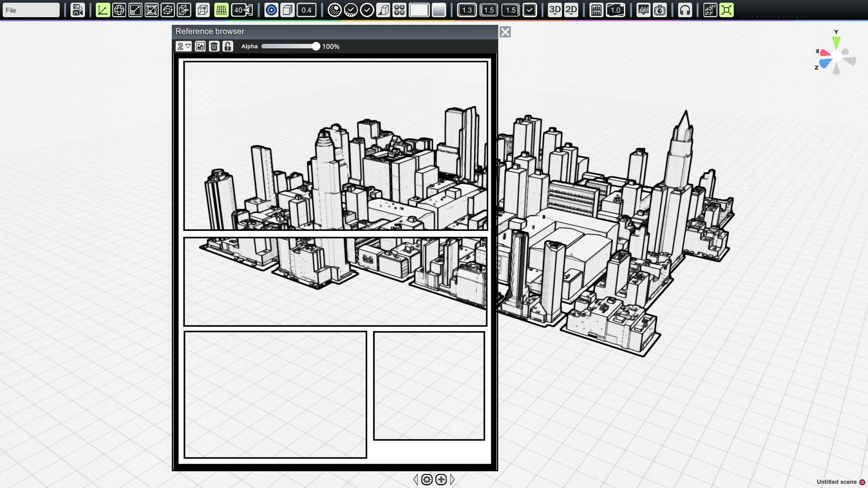Toggle the green axis display icon
The width and height of the screenshot is (868, 488).
pos(103,9)
